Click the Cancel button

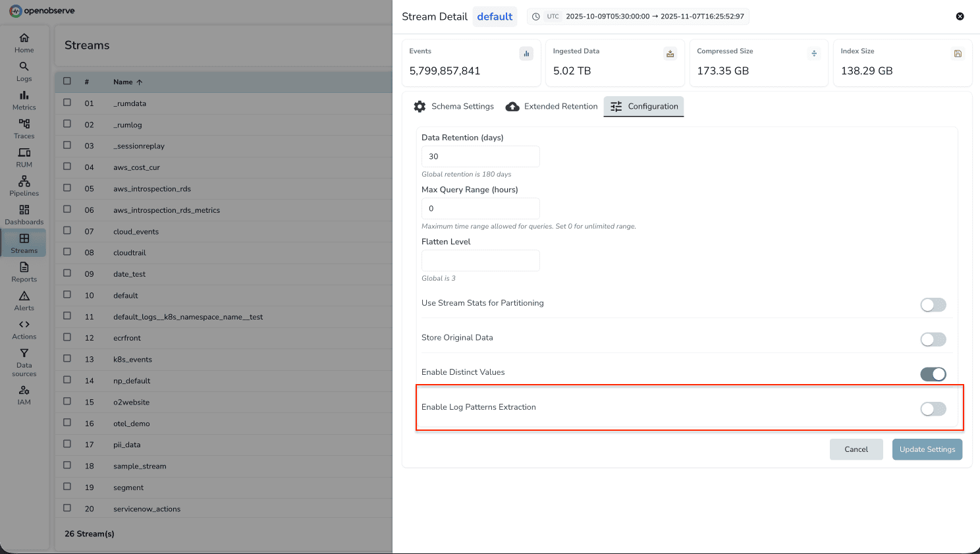pos(856,449)
